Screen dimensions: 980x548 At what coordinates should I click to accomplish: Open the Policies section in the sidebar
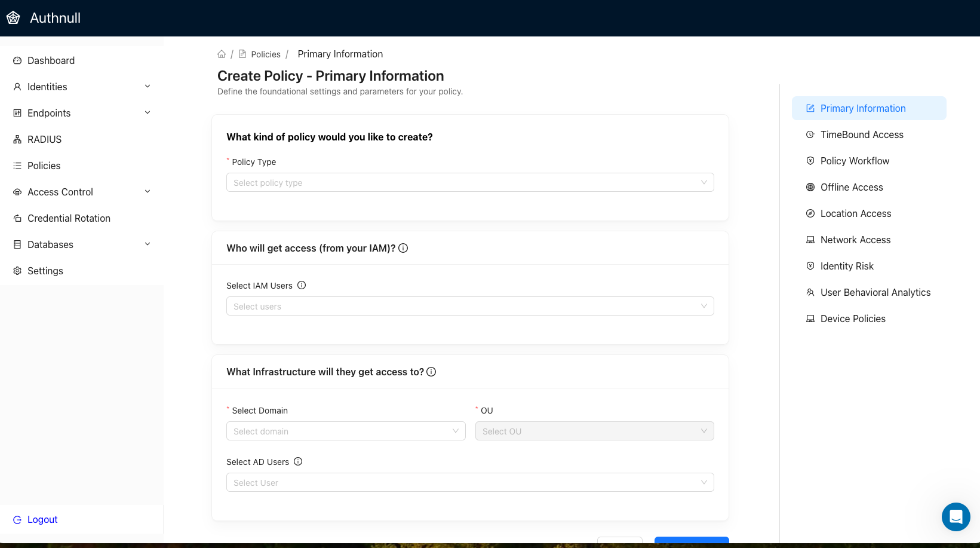coord(44,166)
